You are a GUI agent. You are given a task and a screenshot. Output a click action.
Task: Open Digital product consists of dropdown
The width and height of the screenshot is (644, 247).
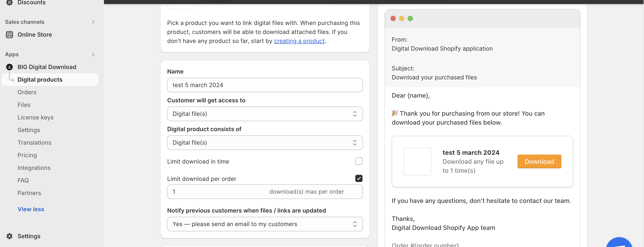(265, 143)
